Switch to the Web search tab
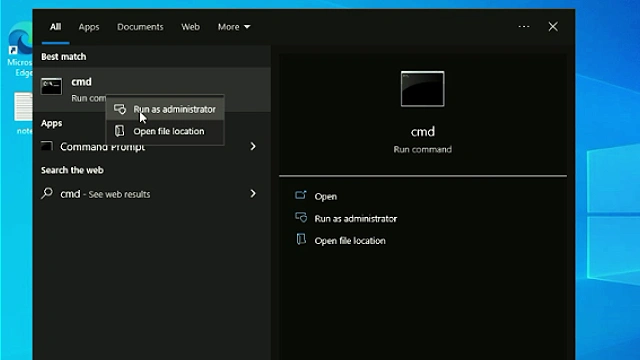Screen dimensions: 640x360 coord(191,27)
